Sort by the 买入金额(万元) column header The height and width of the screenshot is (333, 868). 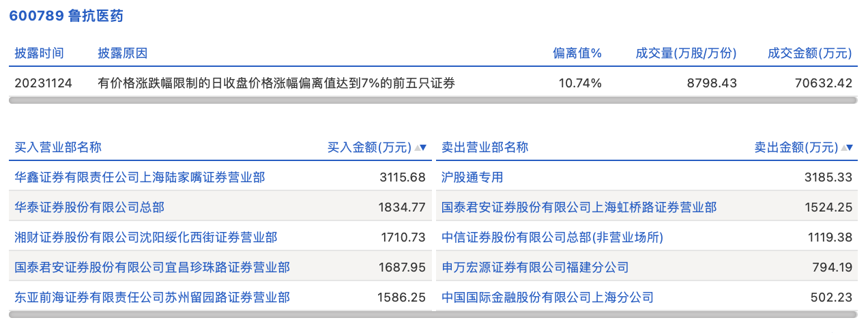[x=369, y=147]
